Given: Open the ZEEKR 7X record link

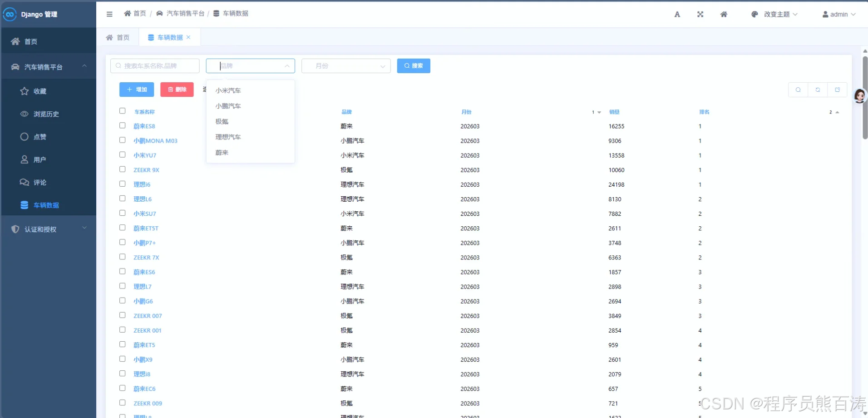Looking at the screenshot, I should click(x=146, y=258).
